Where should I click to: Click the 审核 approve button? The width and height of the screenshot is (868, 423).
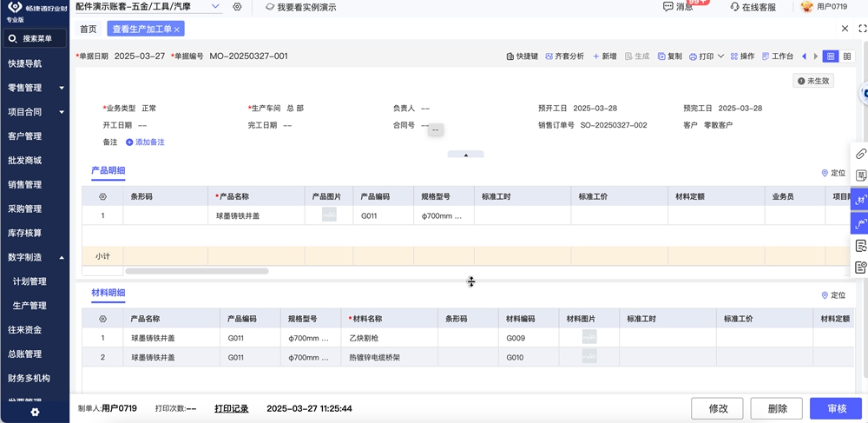coord(835,408)
